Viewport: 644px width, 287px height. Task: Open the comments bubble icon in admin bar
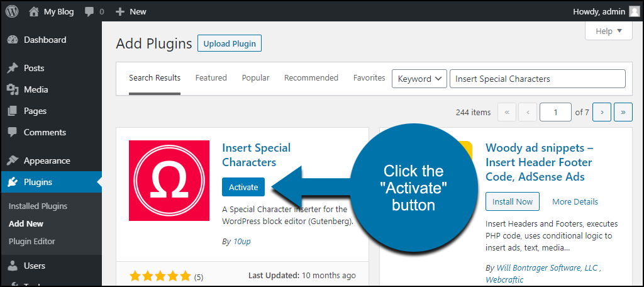pyautogui.click(x=89, y=12)
